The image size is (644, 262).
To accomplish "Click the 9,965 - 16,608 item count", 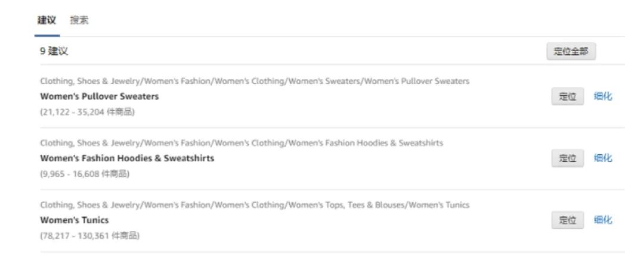I will coord(85,174).
